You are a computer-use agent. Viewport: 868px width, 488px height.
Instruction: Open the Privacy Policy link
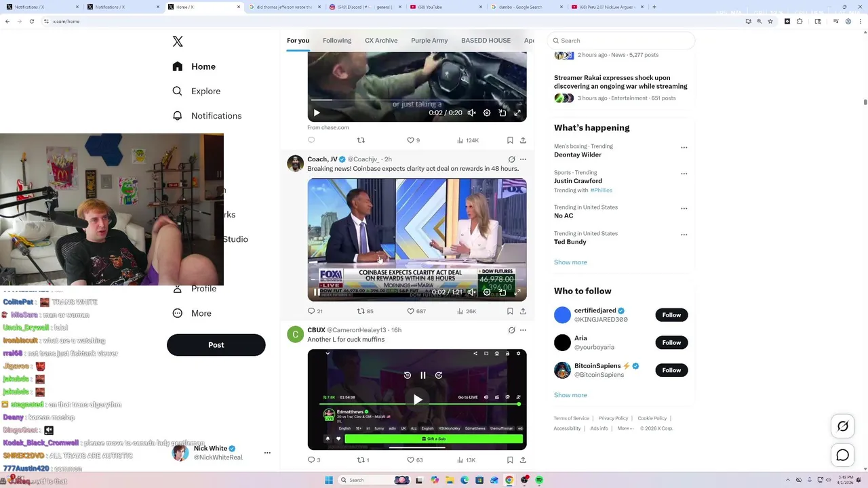[x=613, y=418]
